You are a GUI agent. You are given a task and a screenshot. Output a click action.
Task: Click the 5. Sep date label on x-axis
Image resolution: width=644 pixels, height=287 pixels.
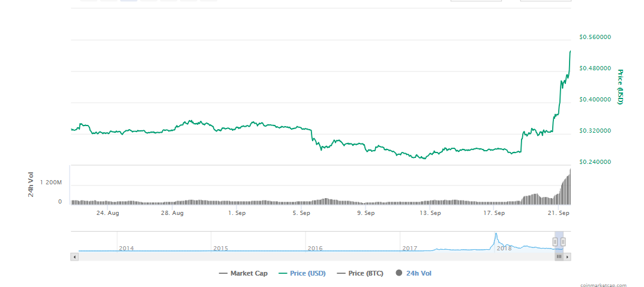pyautogui.click(x=301, y=213)
